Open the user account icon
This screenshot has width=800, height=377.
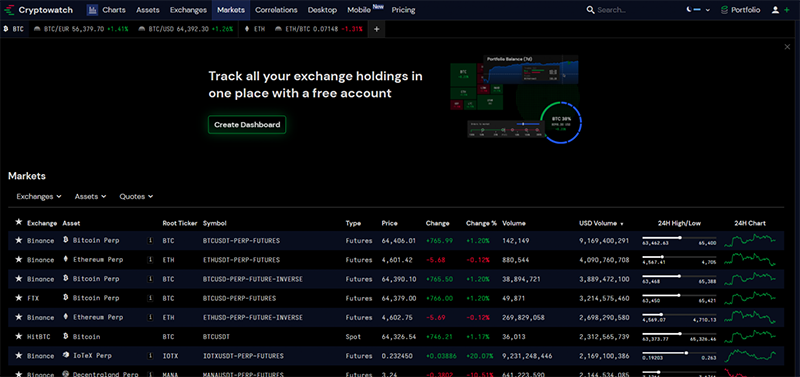click(x=775, y=10)
